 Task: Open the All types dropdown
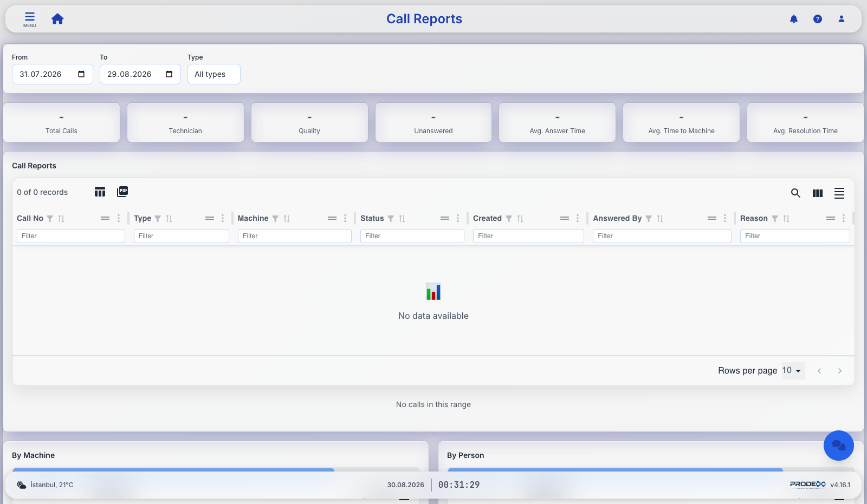pyautogui.click(x=214, y=74)
